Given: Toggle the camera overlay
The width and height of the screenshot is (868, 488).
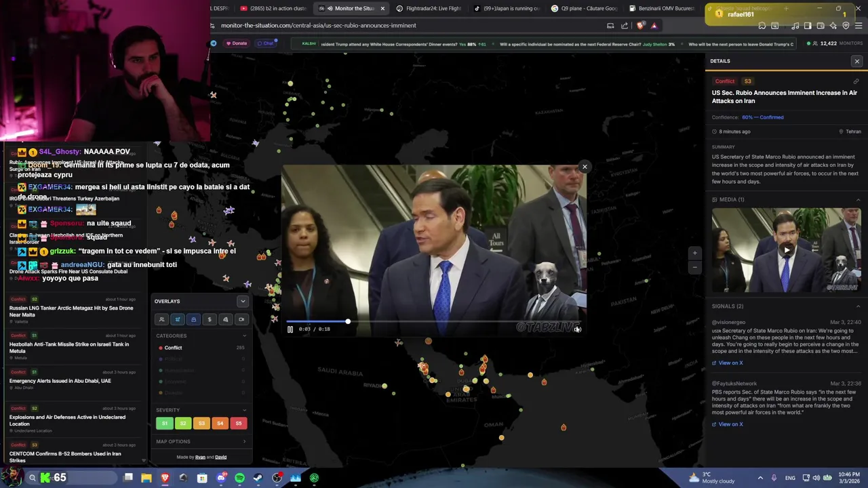Looking at the screenshot, I should (x=241, y=319).
